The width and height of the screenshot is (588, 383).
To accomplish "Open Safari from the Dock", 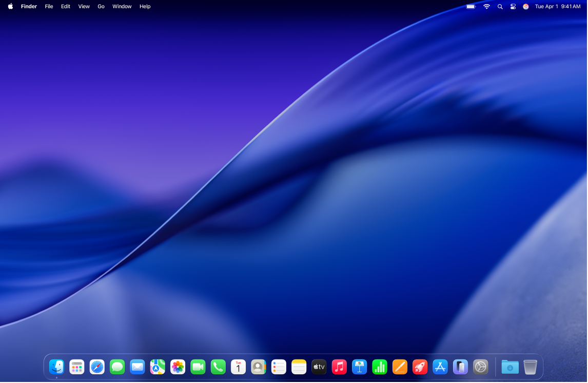I will [97, 367].
